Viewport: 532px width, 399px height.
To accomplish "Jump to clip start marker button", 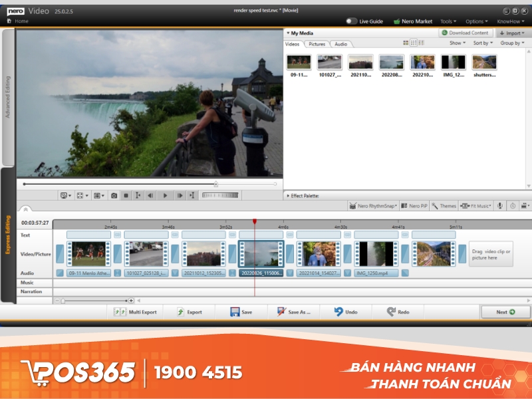I will tap(138, 196).
